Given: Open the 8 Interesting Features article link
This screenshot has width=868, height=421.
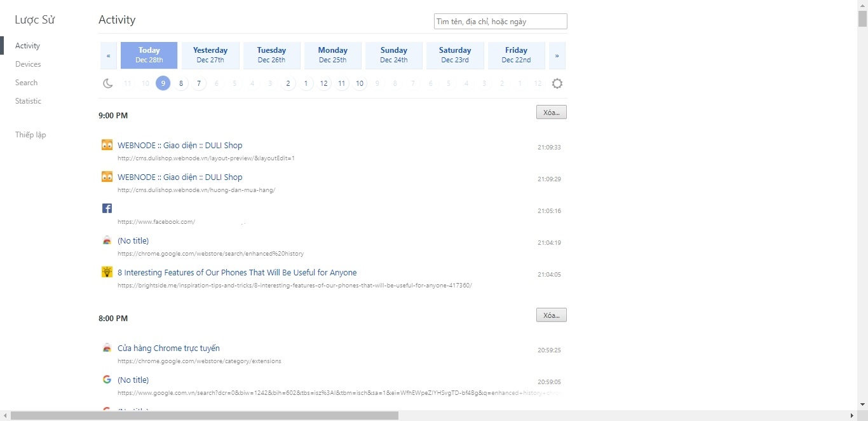Looking at the screenshot, I should click(x=237, y=272).
